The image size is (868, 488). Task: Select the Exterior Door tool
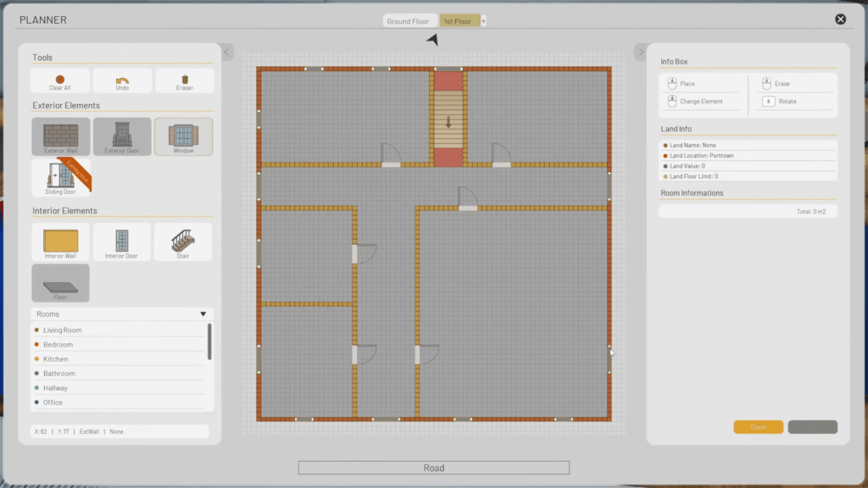coord(121,136)
